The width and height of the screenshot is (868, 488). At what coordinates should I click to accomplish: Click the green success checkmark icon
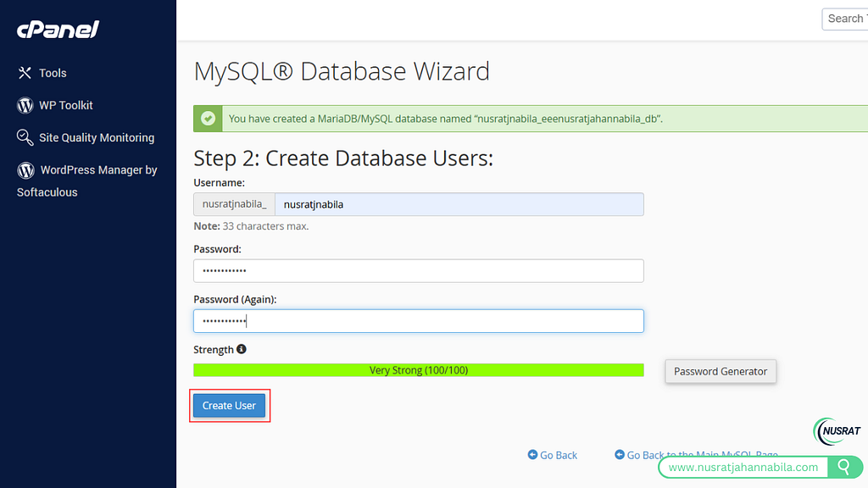tap(209, 119)
